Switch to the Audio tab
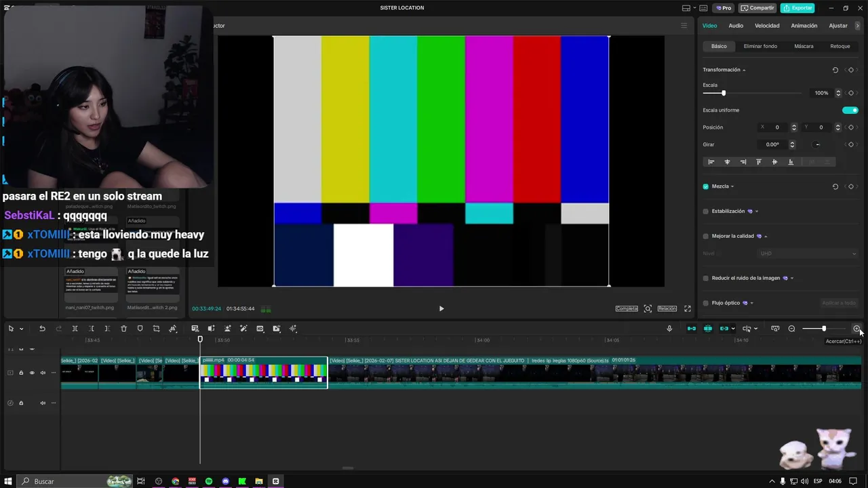 [x=736, y=26]
